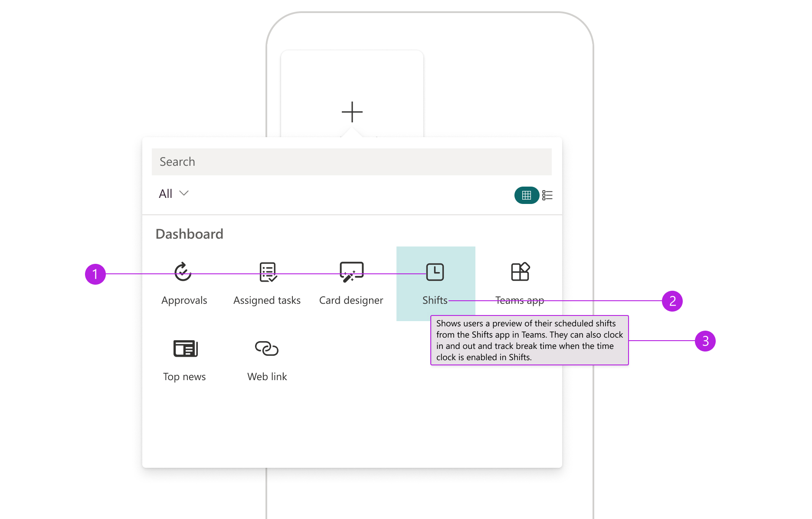Click the Web link label
Screen dimensions: 812x519
267,377
